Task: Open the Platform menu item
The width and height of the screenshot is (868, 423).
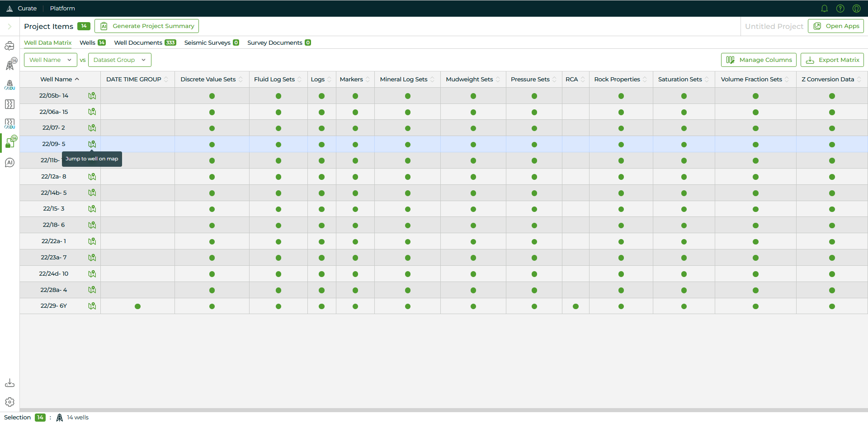Action: coord(62,9)
